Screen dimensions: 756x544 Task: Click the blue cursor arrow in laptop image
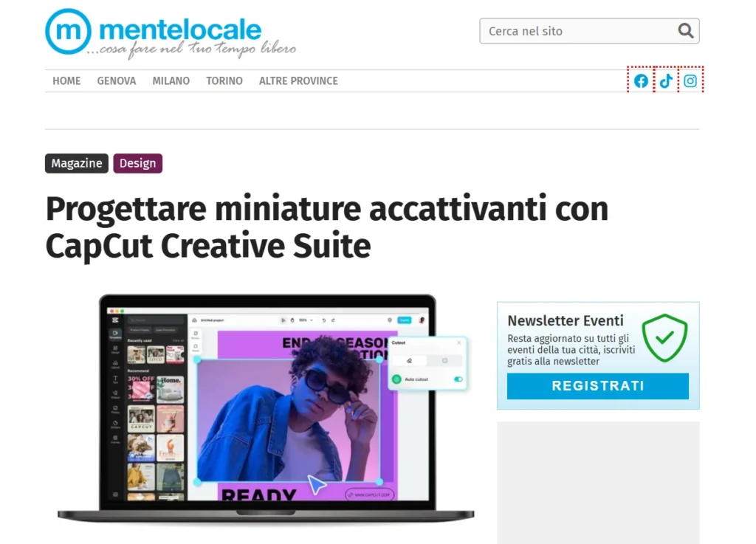317,485
